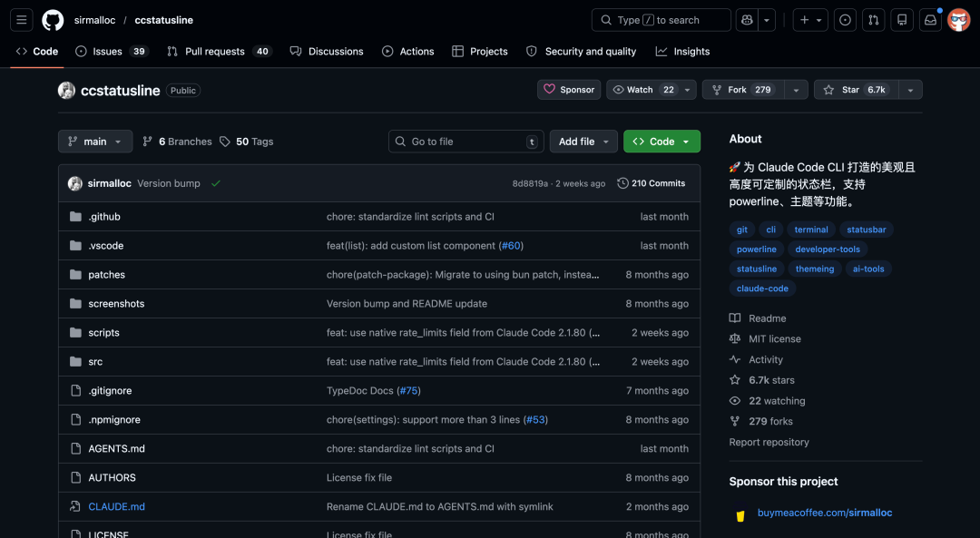Click the hamburger navigation menu icon
The width and height of the screenshot is (980, 538).
[x=21, y=19]
